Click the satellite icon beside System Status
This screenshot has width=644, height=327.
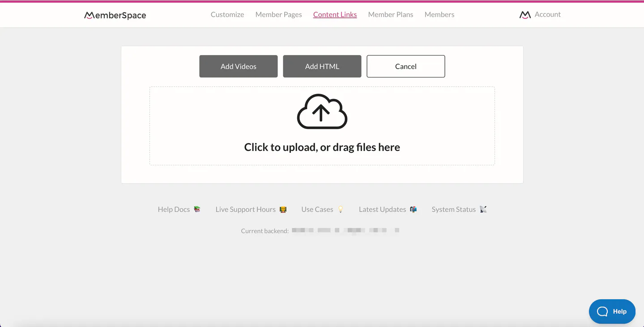pos(483,209)
